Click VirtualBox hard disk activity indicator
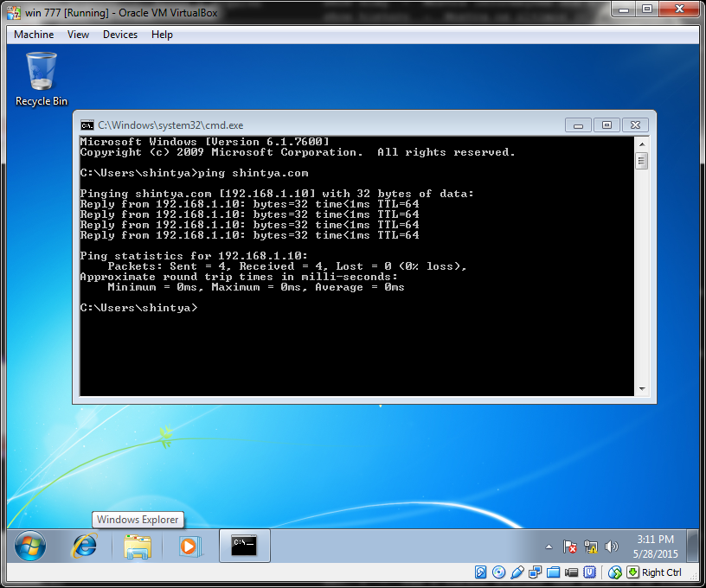This screenshot has width=706, height=588. pos(480,572)
